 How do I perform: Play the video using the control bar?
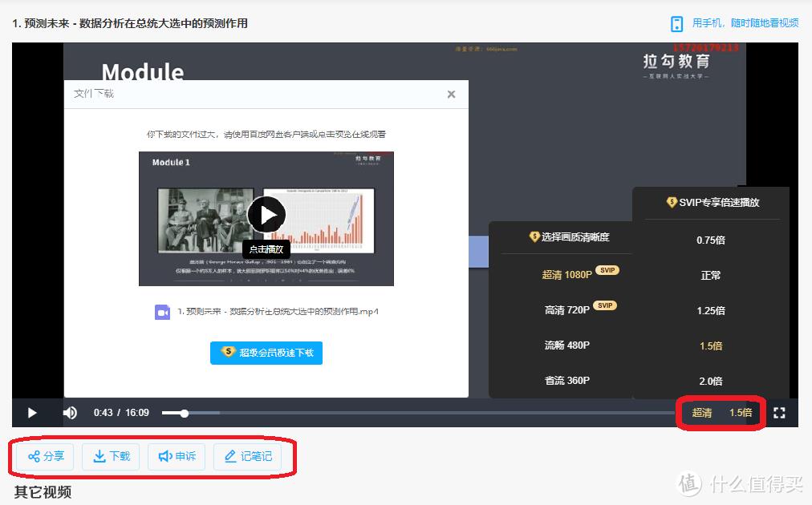point(32,413)
